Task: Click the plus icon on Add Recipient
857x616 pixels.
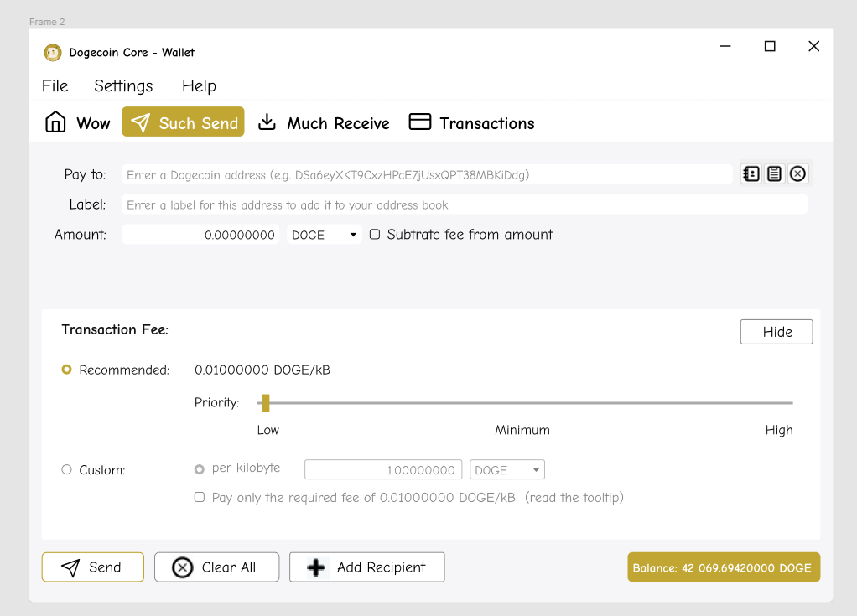Action: point(316,567)
